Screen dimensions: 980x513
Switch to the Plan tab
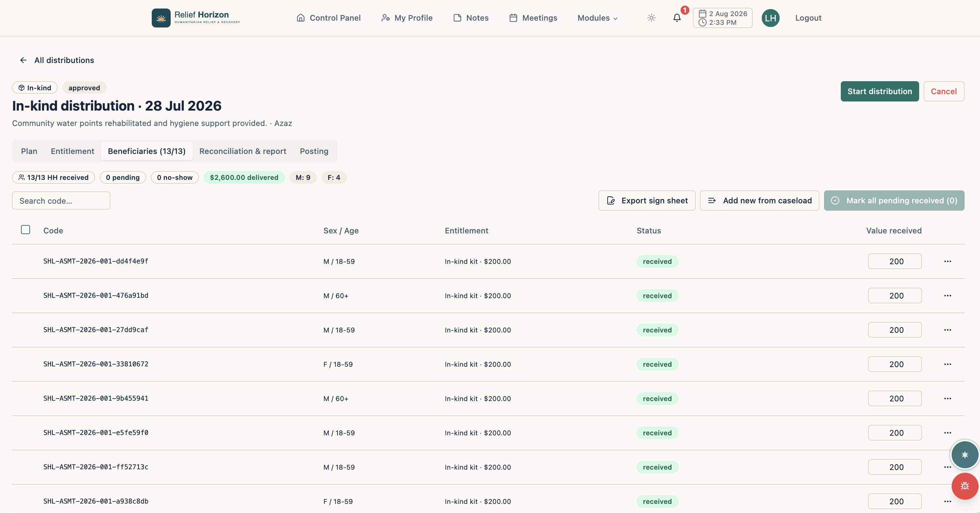pyautogui.click(x=29, y=151)
